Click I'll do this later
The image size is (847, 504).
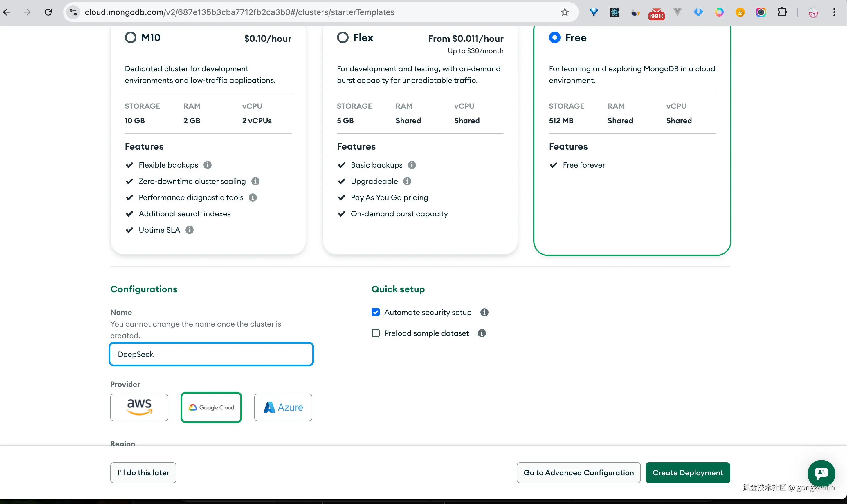pyautogui.click(x=143, y=473)
